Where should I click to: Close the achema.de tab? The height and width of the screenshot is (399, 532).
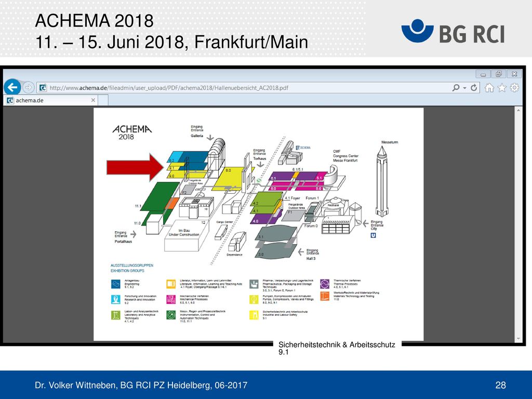click(93, 100)
